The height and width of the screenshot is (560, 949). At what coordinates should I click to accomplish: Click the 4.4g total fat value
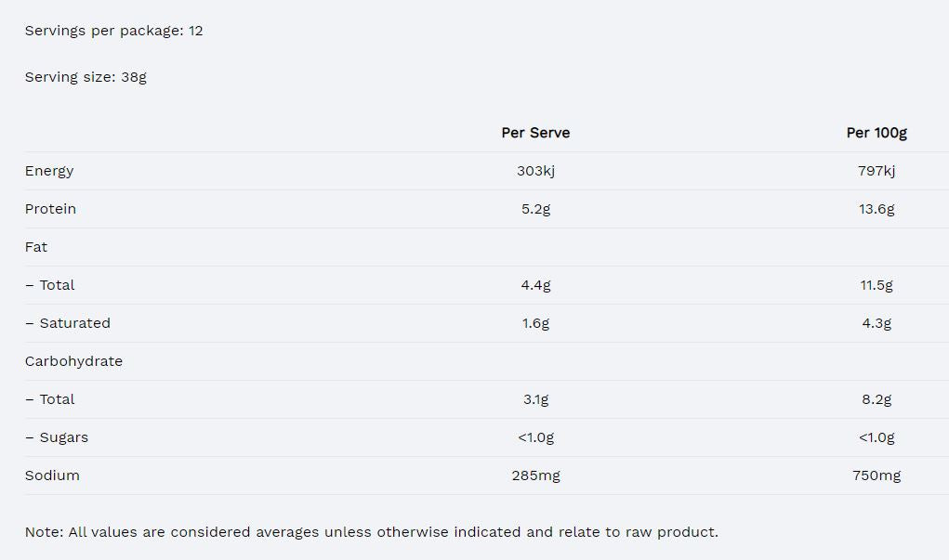click(x=535, y=285)
